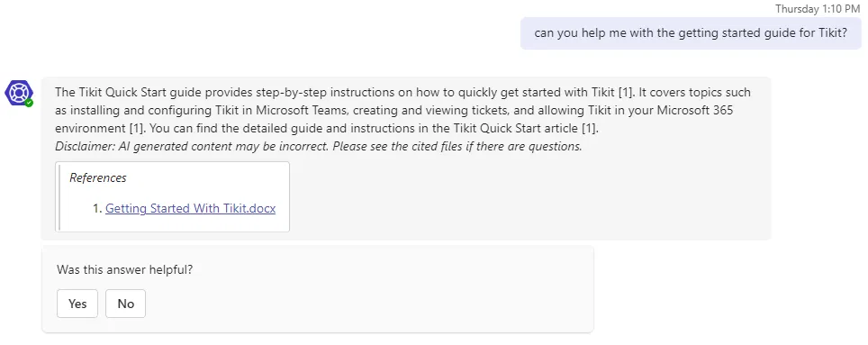Click the References card box
This screenshot has width=868, height=345.
172,196
